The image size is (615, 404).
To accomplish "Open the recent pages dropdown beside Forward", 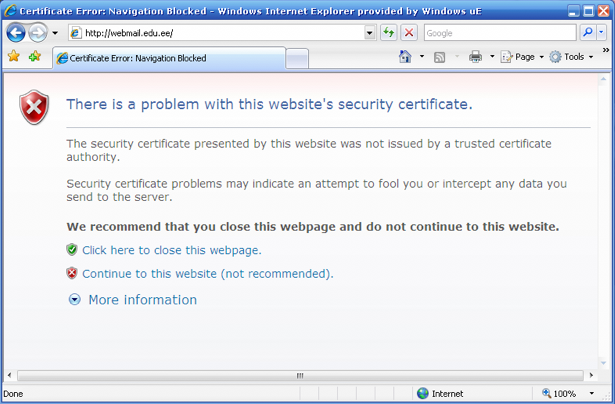I will pos(55,33).
